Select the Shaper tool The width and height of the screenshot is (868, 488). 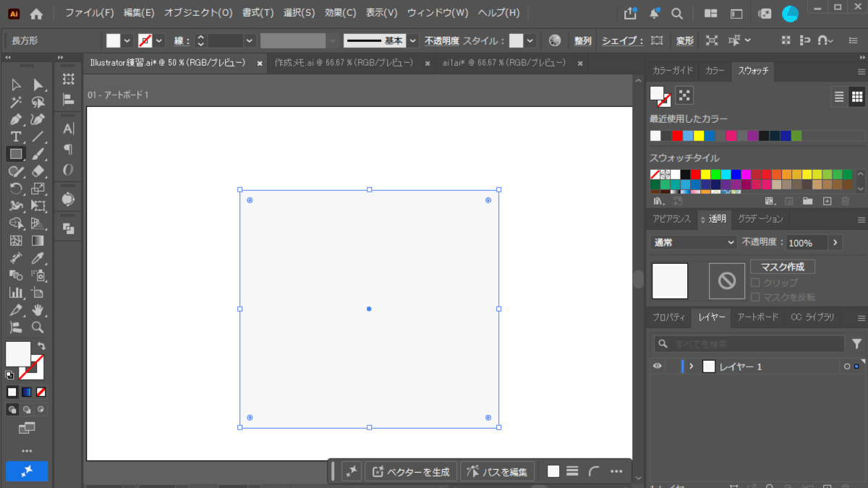click(16, 171)
